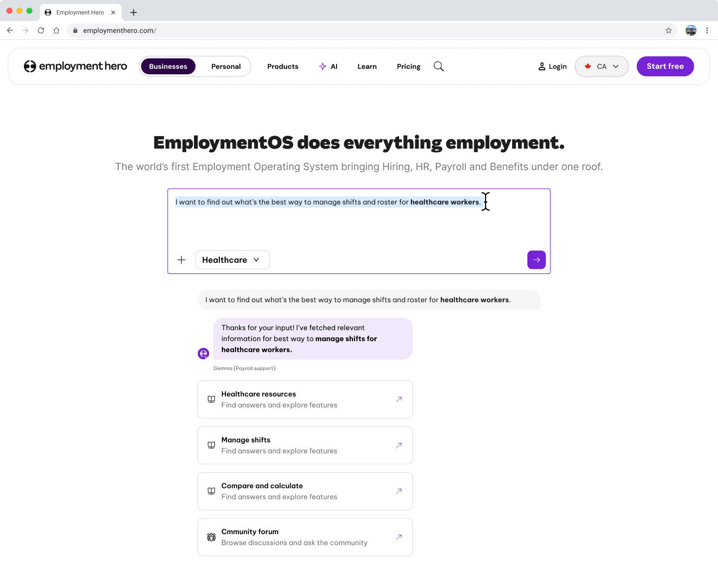The image size is (718, 588).
Task: Click the book icon on Healthcare resources card
Action: pyautogui.click(x=211, y=399)
